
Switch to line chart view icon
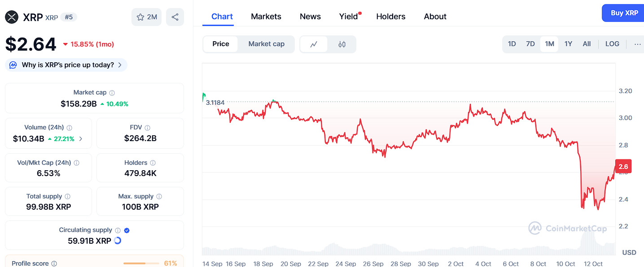click(314, 44)
